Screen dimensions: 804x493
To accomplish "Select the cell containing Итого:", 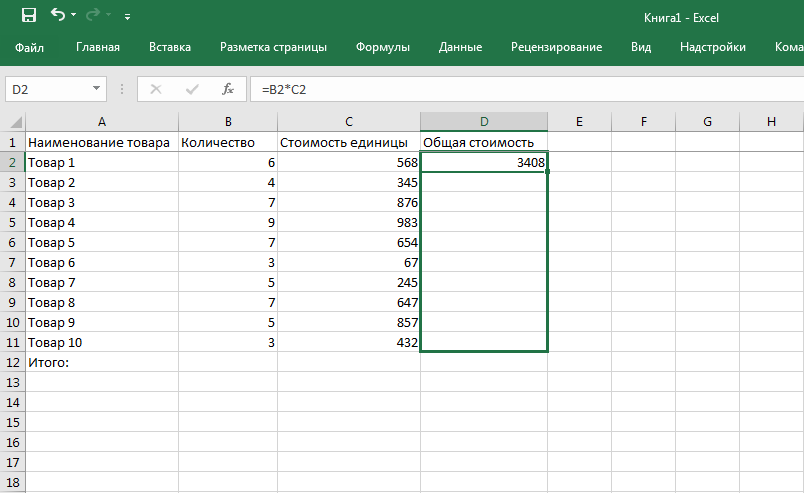I will pyautogui.click(x=101, y=362).
